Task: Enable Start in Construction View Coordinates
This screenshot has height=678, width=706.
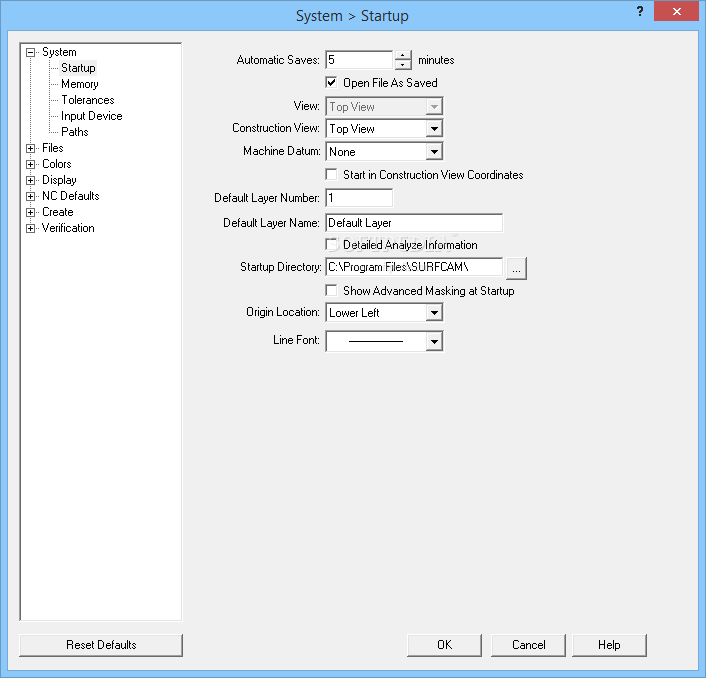Action: (331, 174)
